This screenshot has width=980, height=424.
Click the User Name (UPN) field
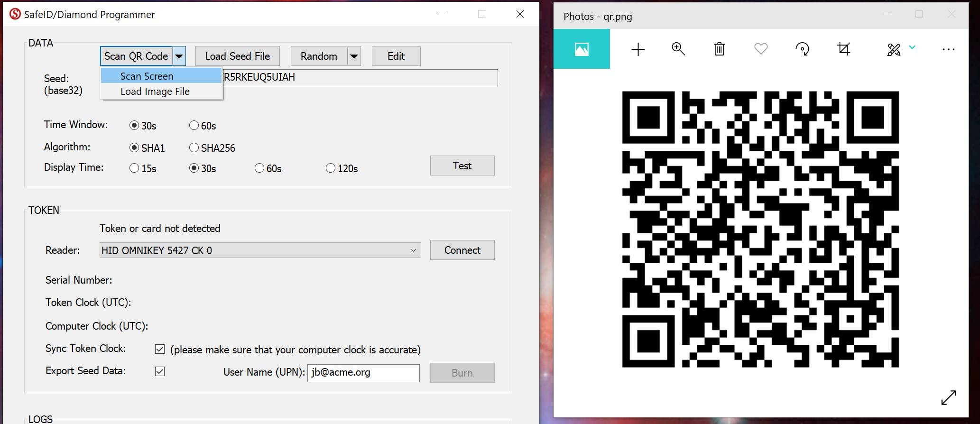(x=363, y=373)
